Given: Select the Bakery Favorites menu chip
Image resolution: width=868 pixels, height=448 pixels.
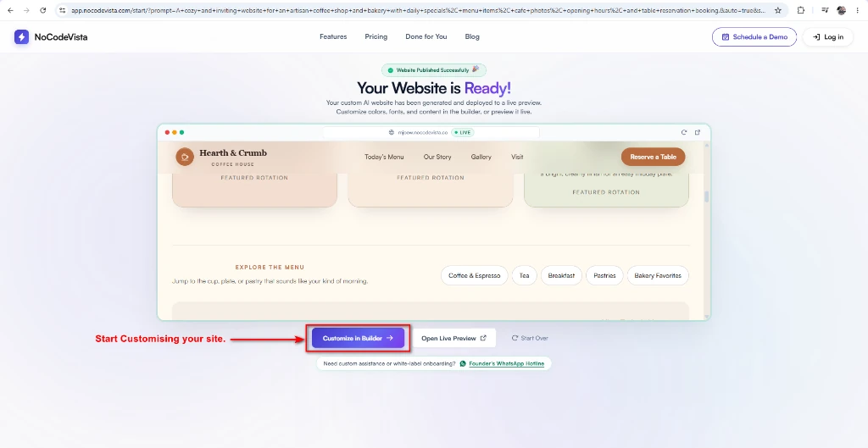Looking at the screenshot, I should (x=658, y=275).
